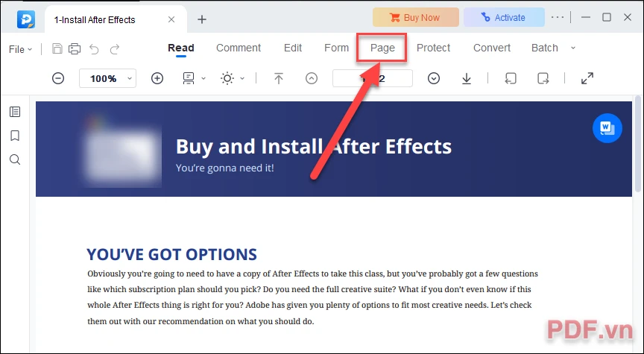Click the page number input field

pos(373,78)
